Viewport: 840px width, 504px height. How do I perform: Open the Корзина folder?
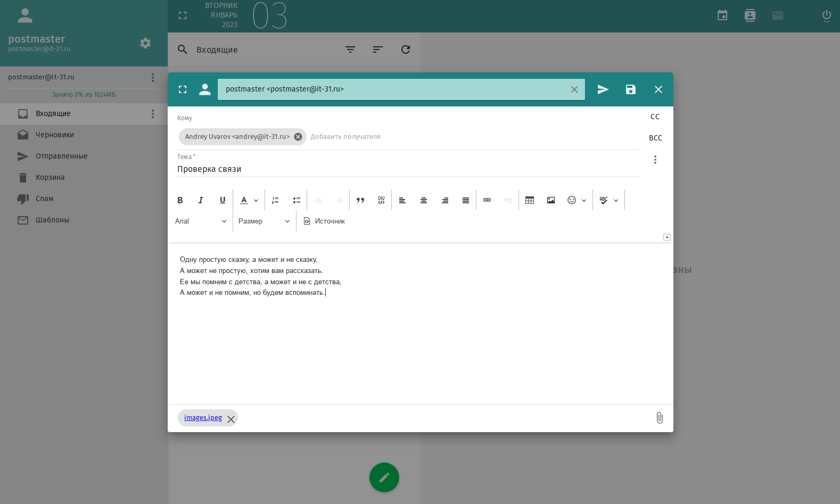(84, 178)
